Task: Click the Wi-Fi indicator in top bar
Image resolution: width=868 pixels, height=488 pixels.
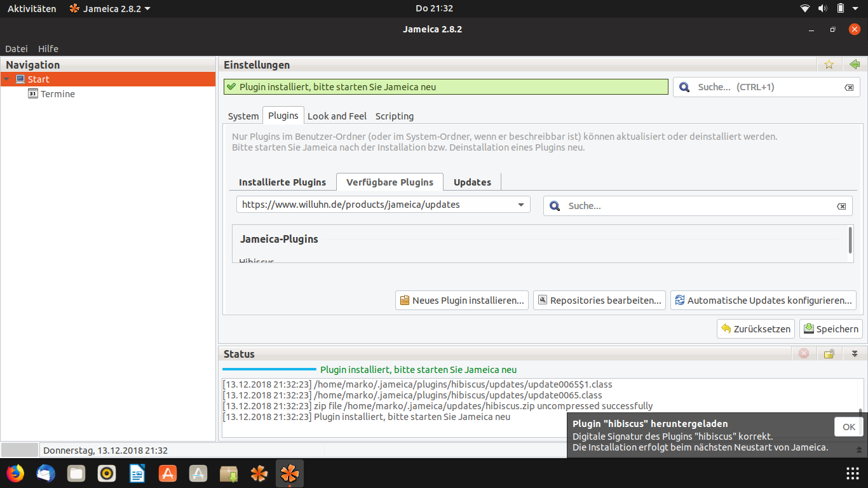Action: pos(805,9)
